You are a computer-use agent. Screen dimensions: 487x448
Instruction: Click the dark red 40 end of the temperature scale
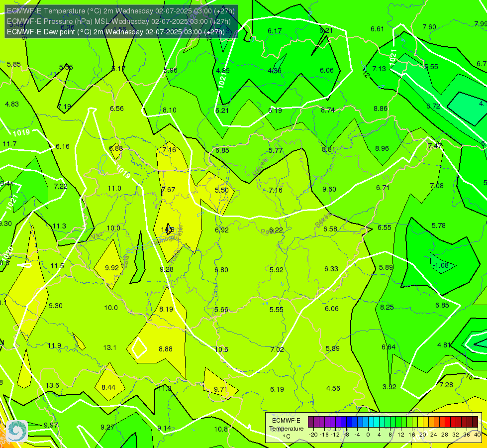point(475,422)
